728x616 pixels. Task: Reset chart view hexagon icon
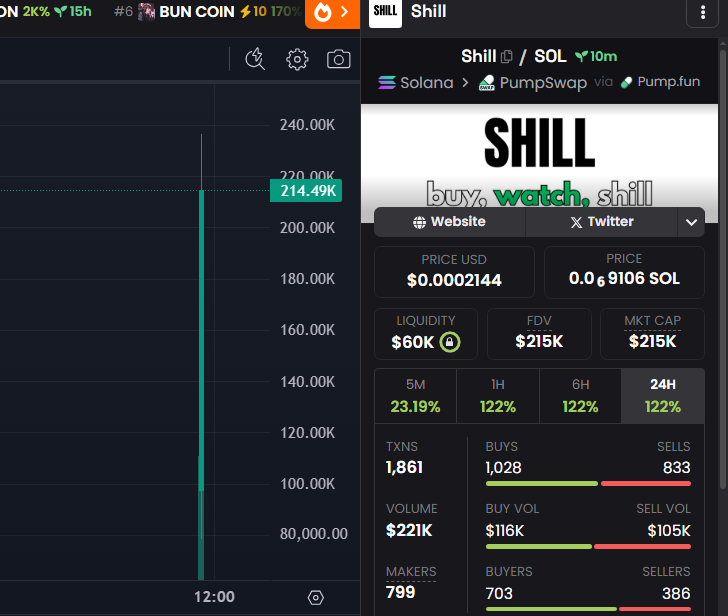[316, 597]
